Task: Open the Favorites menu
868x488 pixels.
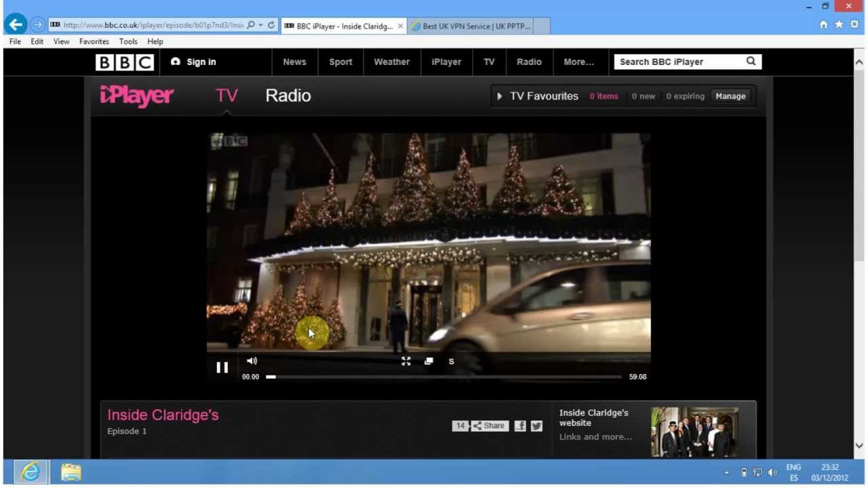Action: pos(94,41)
